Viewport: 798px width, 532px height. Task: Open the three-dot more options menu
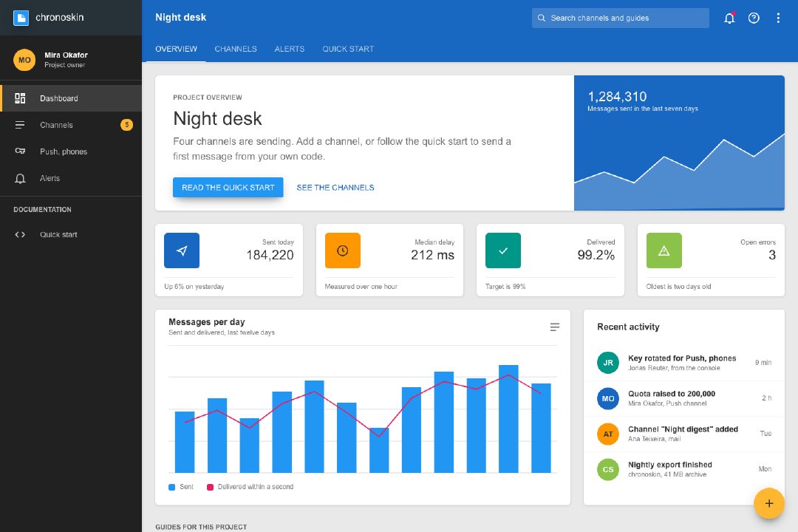[778, 18]
